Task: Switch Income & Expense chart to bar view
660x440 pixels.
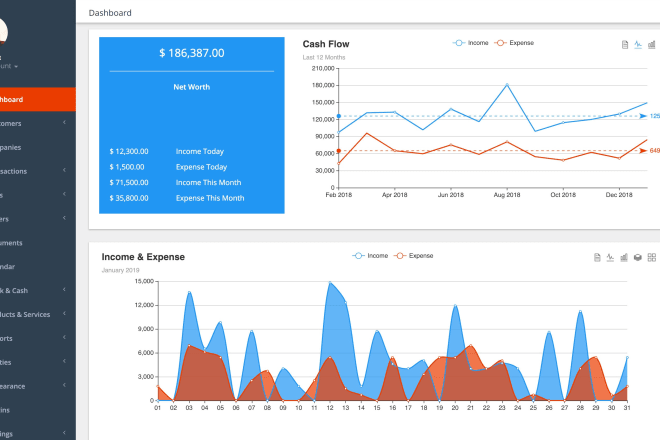Action: pyautogui.click(x=624, y=258)
